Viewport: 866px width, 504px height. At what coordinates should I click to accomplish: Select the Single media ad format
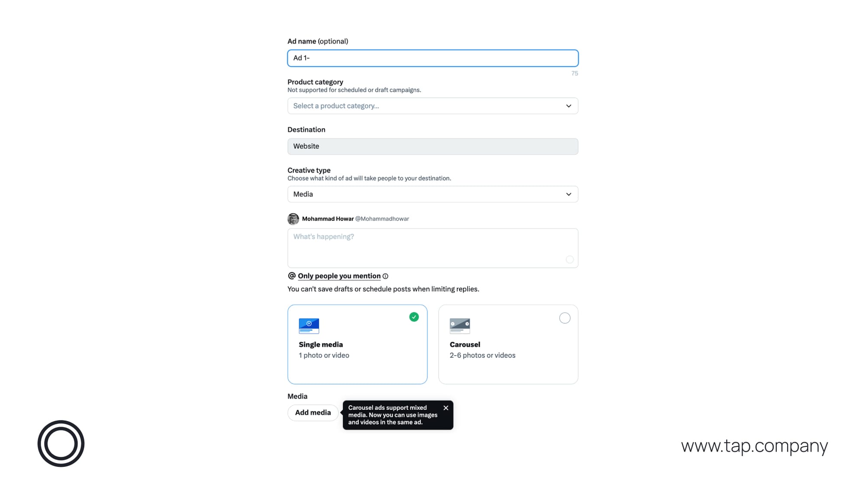[357, 344]
